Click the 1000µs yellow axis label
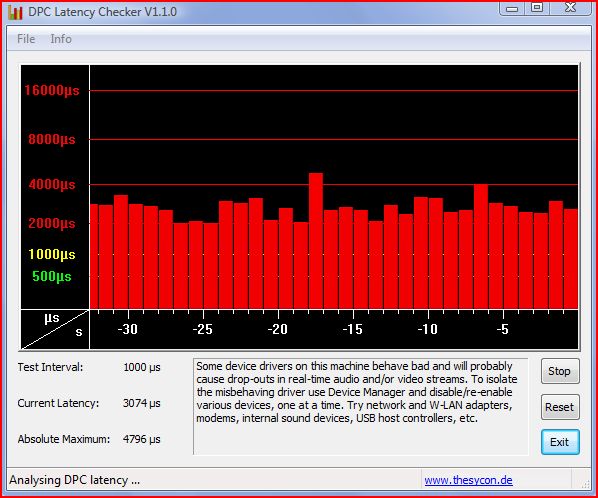This screenshot has height=498, width=598. click(52, 254)
